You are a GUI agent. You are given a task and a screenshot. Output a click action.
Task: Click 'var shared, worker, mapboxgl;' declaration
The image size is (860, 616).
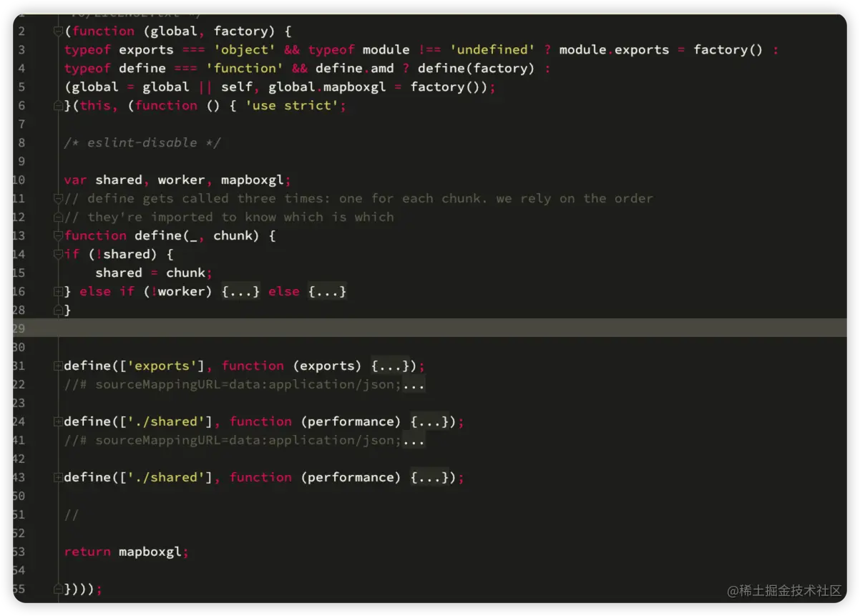pos(177,180)
